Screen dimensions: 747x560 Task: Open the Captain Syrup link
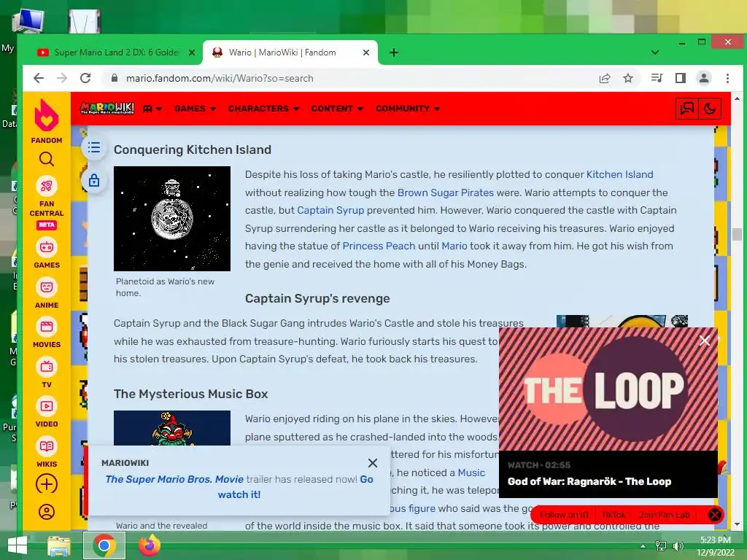click(x=330, y=210)
